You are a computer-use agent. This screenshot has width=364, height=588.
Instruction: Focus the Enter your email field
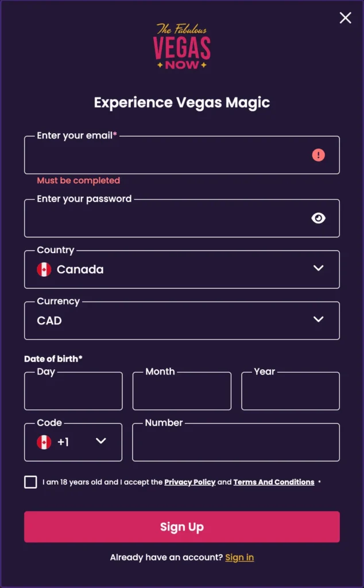click(x=166, y=156)
